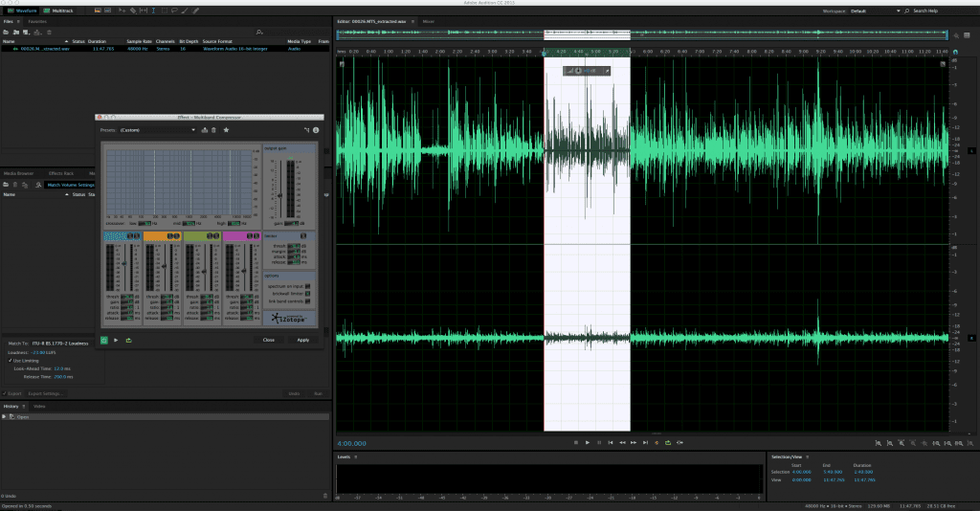The height and width of the screenshot is (511, 980).
Task: Toggle the limiter power button
Action: coord(303,235)
